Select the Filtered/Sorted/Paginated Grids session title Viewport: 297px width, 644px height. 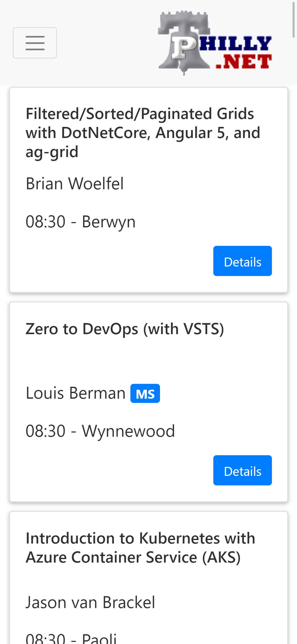(143, 133)
